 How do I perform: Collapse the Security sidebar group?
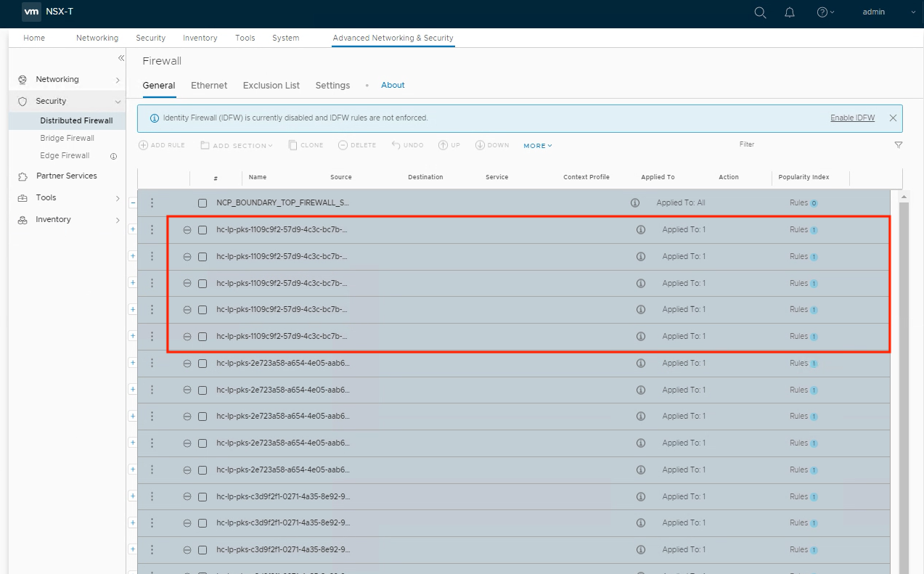point(118,102)
